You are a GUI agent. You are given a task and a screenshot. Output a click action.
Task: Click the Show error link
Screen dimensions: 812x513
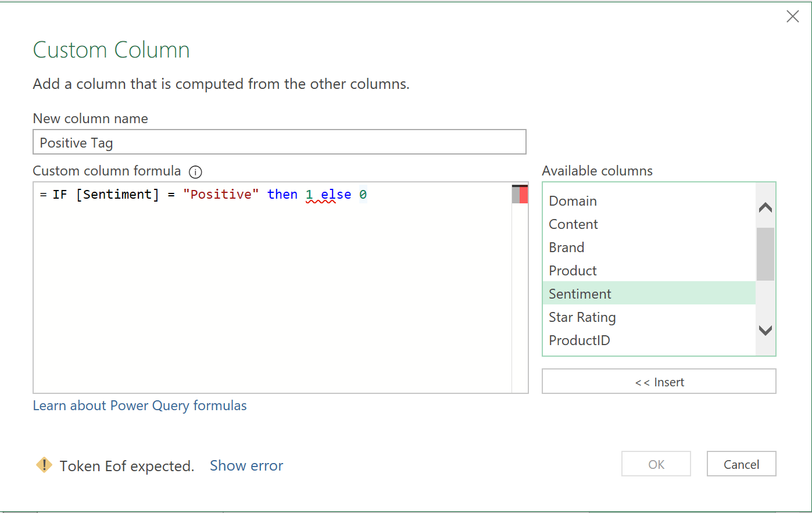click(246, 465)
